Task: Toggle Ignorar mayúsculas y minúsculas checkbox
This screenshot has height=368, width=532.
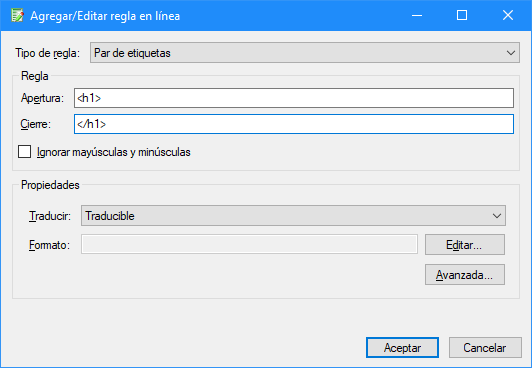Action: point(24,152)
